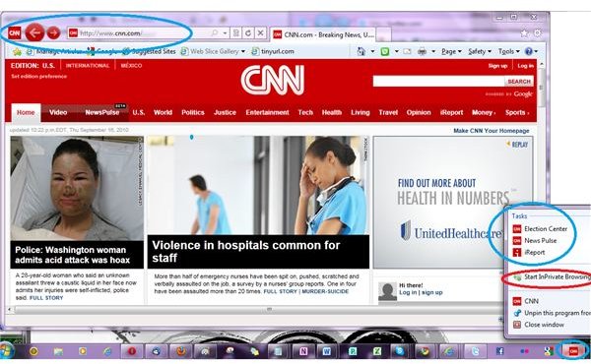Open the Entertainment section
This screenshot has width=591, height=364.
tap(267, 112)
